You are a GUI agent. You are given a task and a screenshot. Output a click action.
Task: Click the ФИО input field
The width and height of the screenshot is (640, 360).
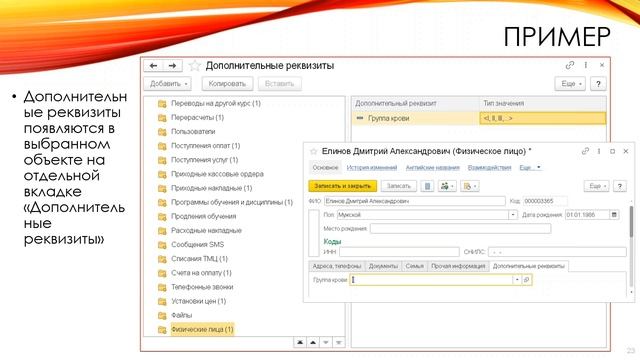coord(415,201)
